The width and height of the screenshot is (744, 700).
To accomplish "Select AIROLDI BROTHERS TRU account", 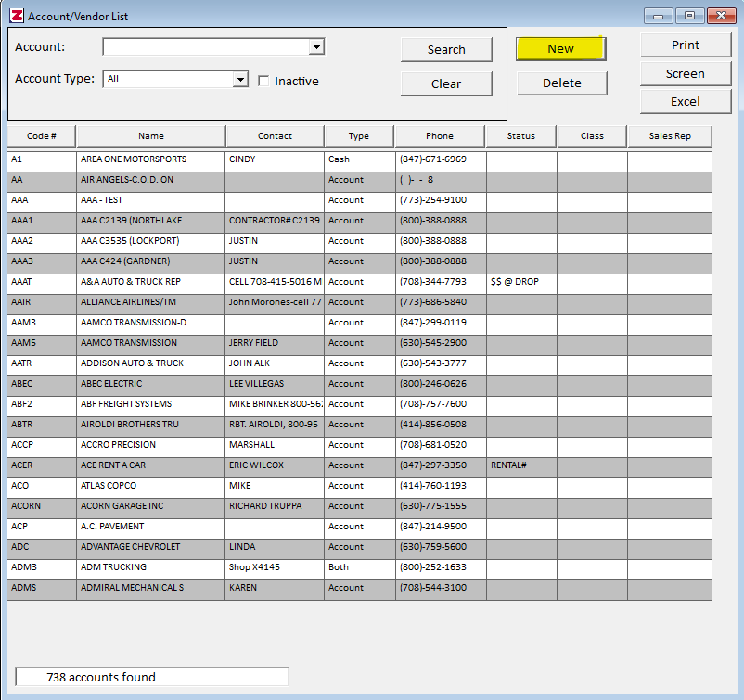I will [360, 426].
